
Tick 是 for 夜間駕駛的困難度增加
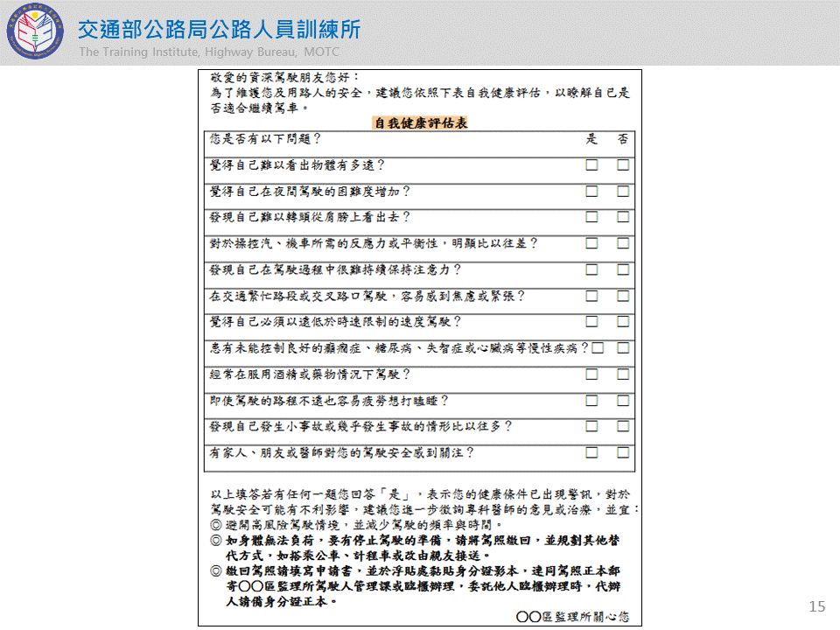(592, 191)
